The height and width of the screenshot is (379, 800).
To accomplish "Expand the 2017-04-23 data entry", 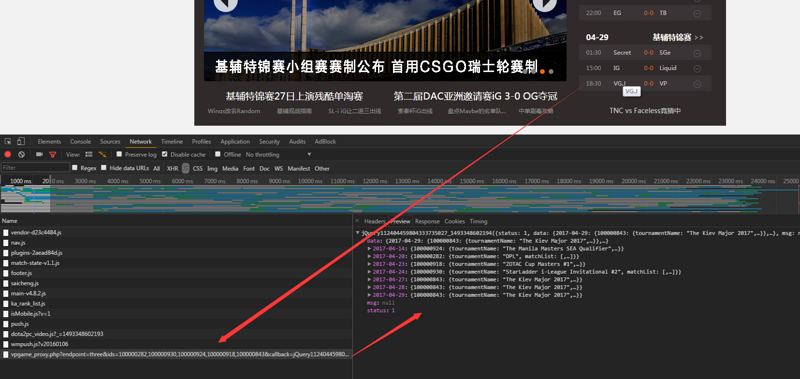I will pos(369,264).
